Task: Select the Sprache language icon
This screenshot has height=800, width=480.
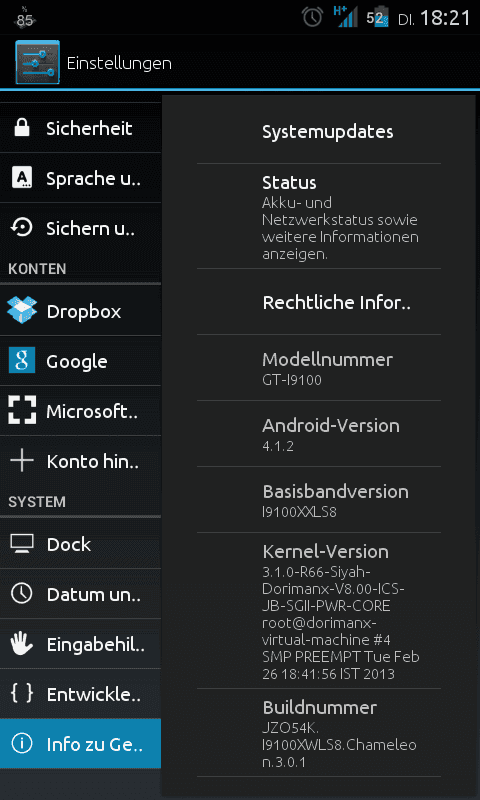Action: point(21,178)
